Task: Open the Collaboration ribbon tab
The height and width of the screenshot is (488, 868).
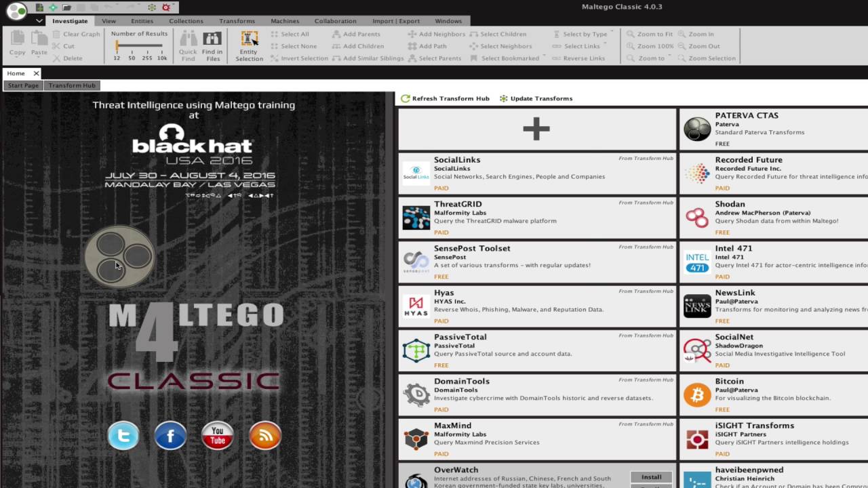Action: point(335,21)
